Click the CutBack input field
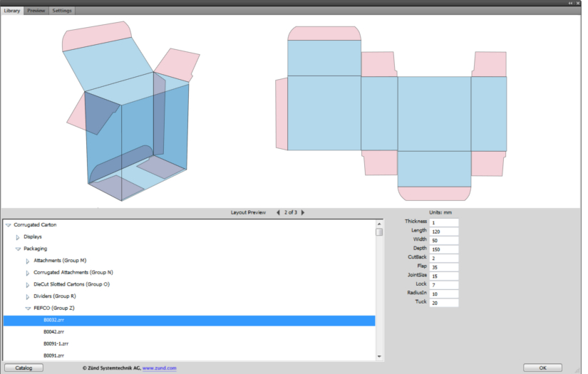The image size is (588, 374). click(x=443, y=258)
